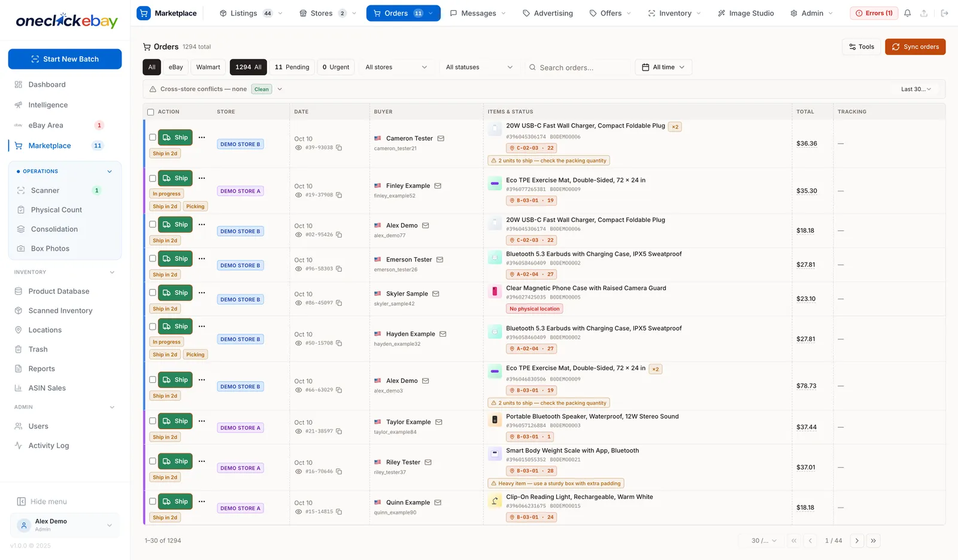Viewport: 958px width, 560px height.
Task: Show 11 Pending orders
Action: pos(292,67)
